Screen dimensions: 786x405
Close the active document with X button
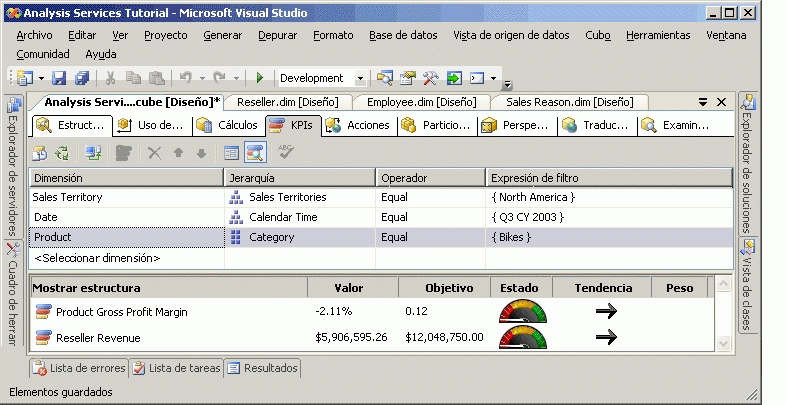pos(721,102)
